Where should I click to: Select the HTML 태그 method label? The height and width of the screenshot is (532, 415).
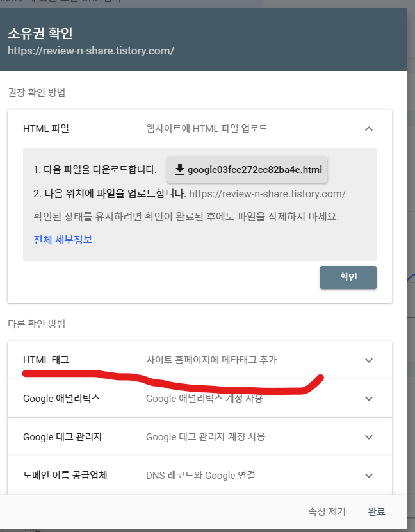(x=46, y=360)
